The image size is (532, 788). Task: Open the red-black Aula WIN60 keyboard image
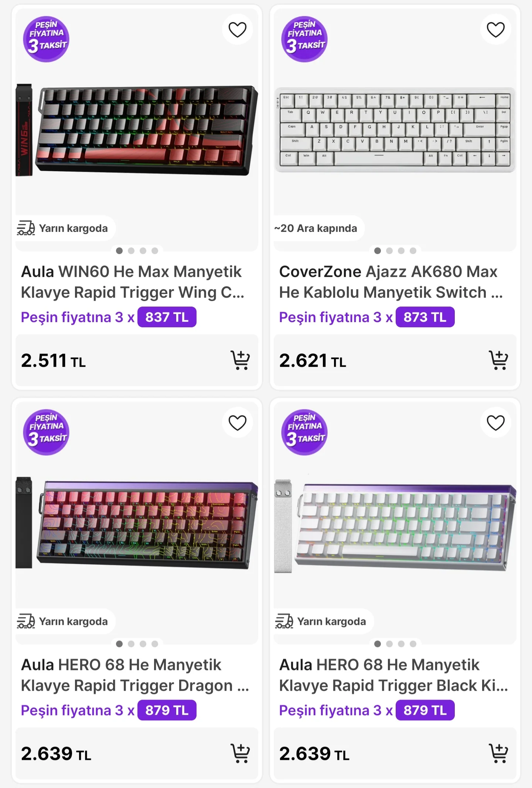[x=137, y=130]
